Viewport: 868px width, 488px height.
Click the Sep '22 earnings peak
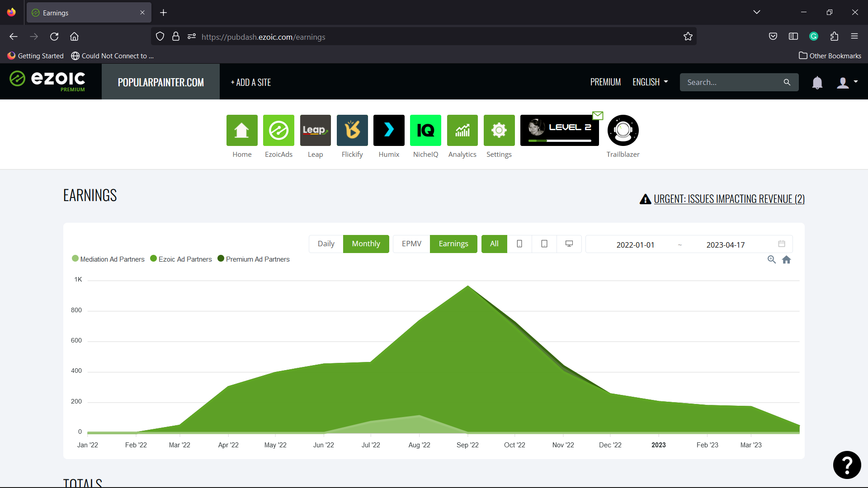point(468,286)
